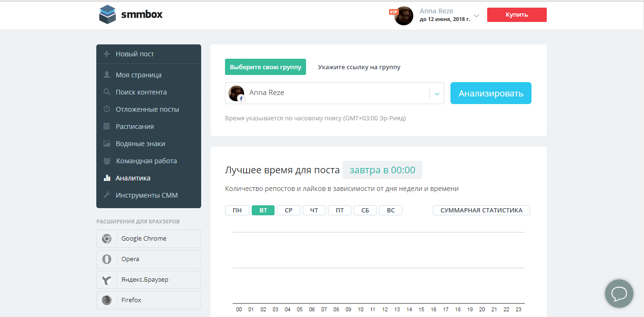This screenshot has width=644, height=317.
Task: Open Расписания via the calendar icon
Action: tap(106, 126)
